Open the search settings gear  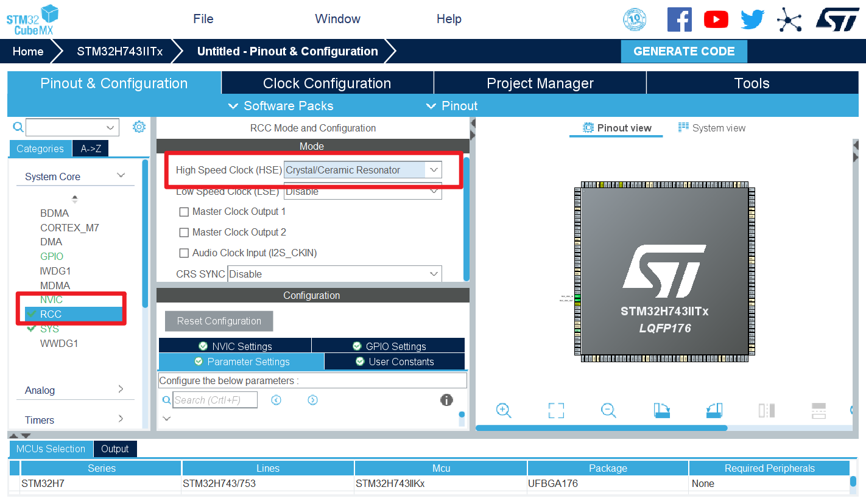click(139, 127)
